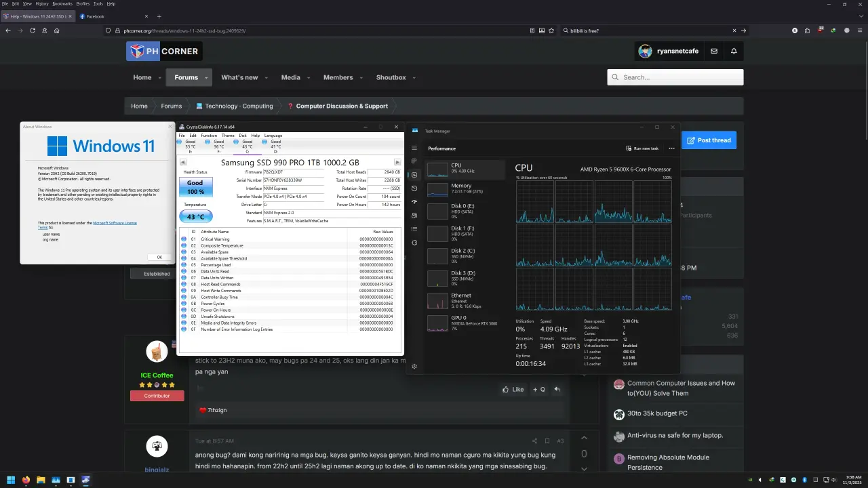Open '30to 35k budget PC' thread

(657, 413)
